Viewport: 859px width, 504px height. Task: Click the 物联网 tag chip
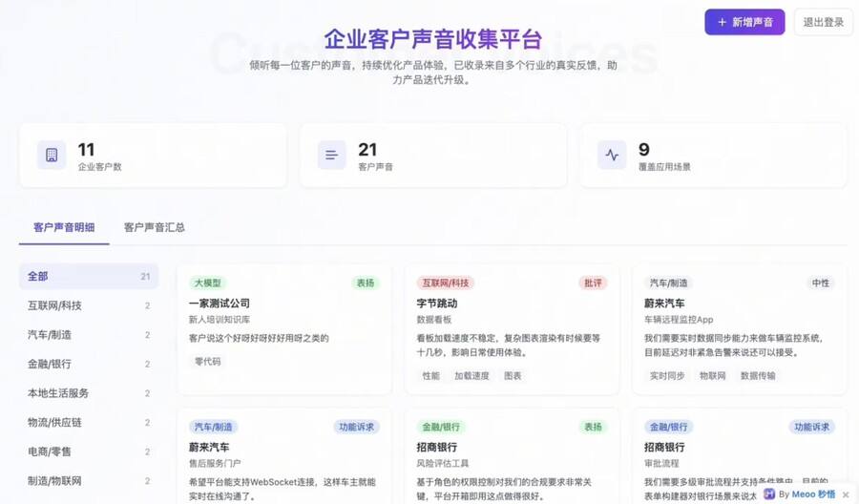coord(713,376)
